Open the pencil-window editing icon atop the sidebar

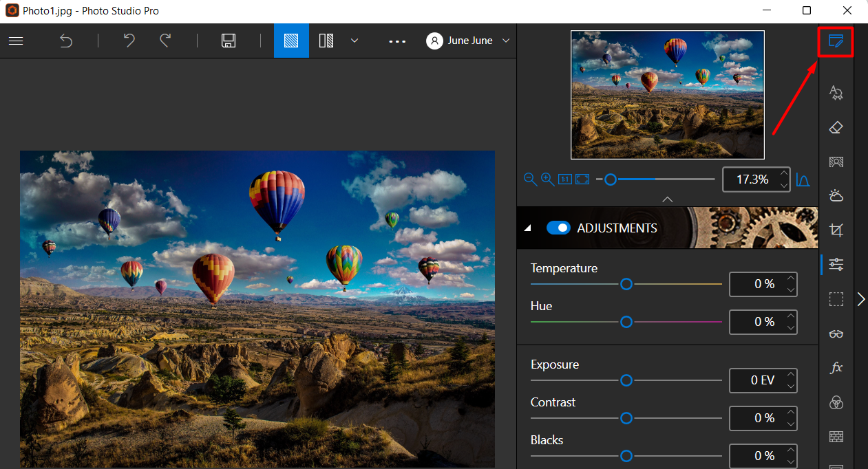click(836, 41)
